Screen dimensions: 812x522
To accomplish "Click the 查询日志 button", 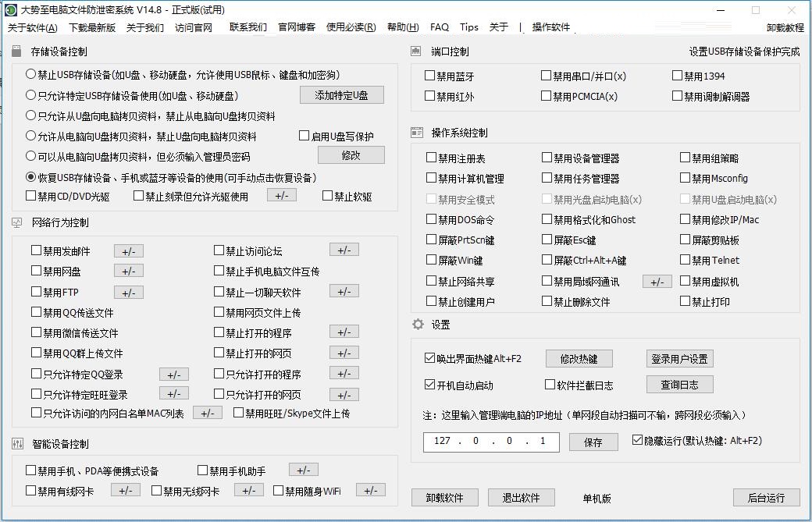I will (x=679, y=385).
